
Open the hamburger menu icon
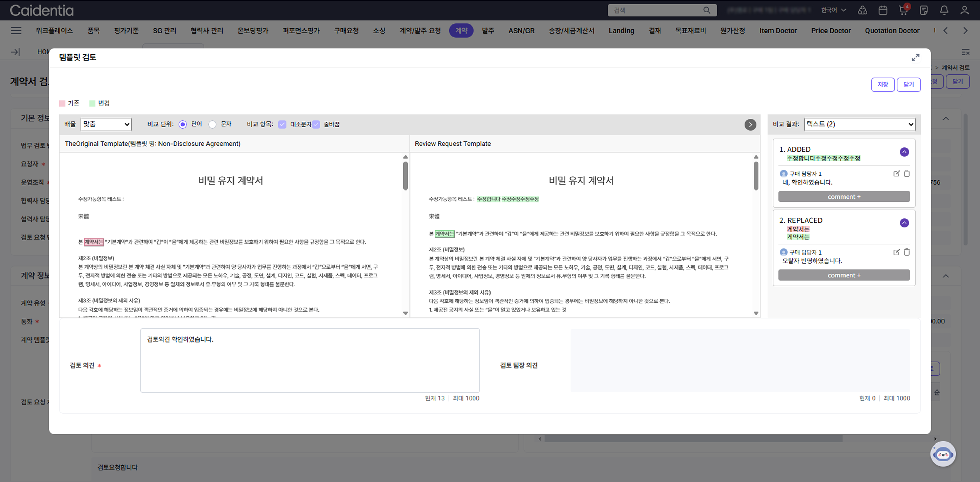pos(16,31)
